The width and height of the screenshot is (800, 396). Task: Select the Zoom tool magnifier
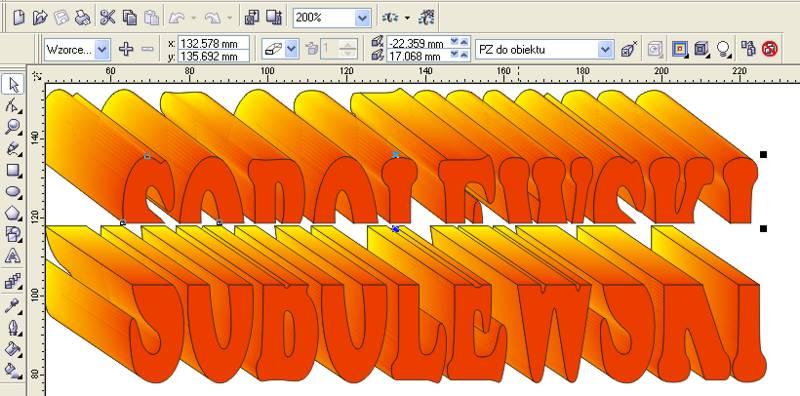coord(13,127)
